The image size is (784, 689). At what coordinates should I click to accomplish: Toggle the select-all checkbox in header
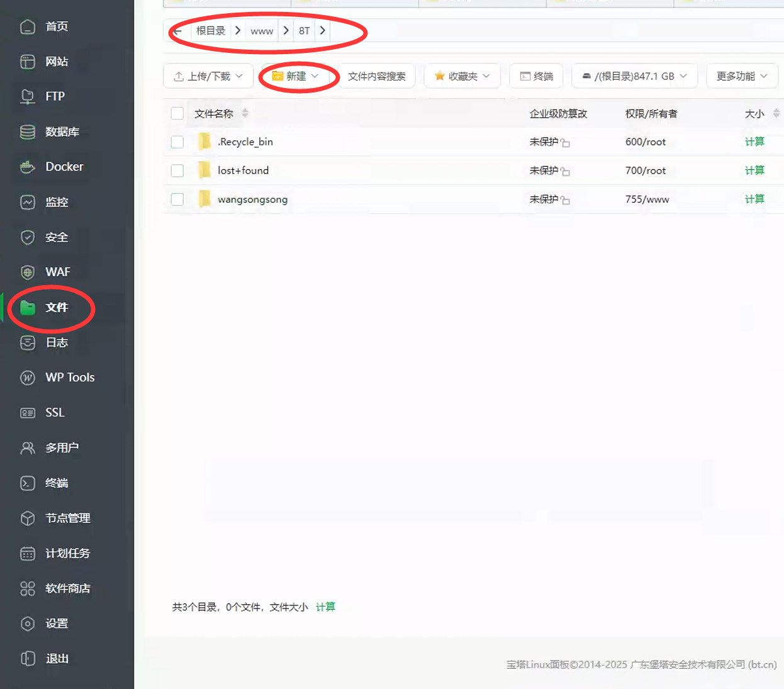(x=177, y=113)
